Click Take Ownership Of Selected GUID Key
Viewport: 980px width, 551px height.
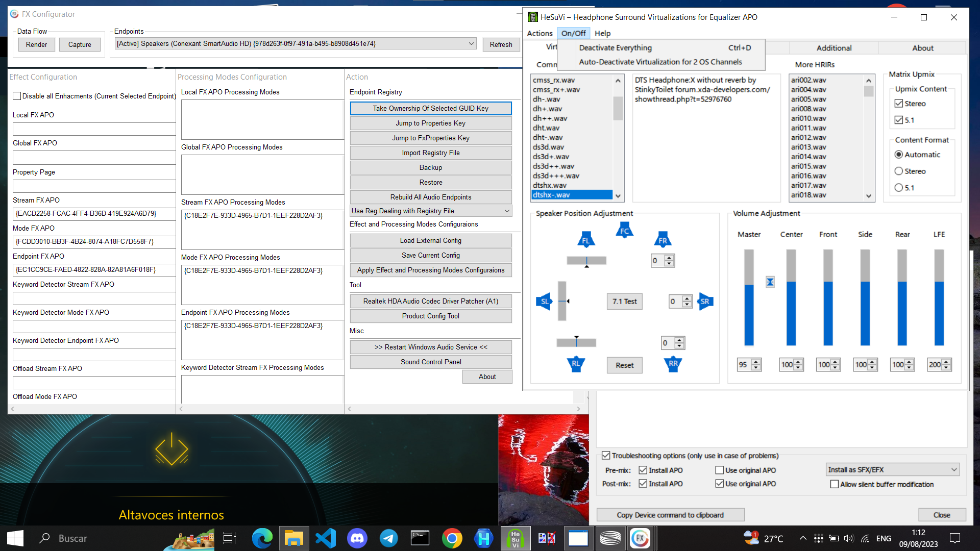[x=431, y=108]
